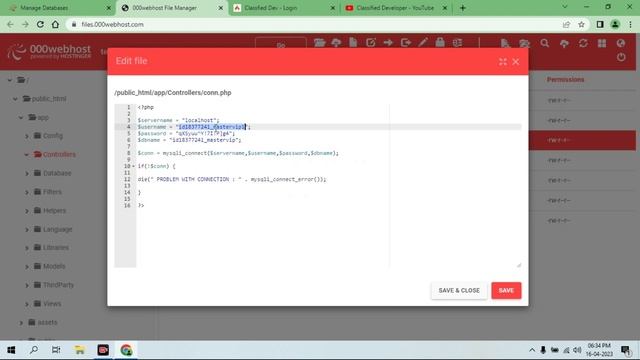Click the first cloud upload icon in toolbar

(x=336, y=42)
